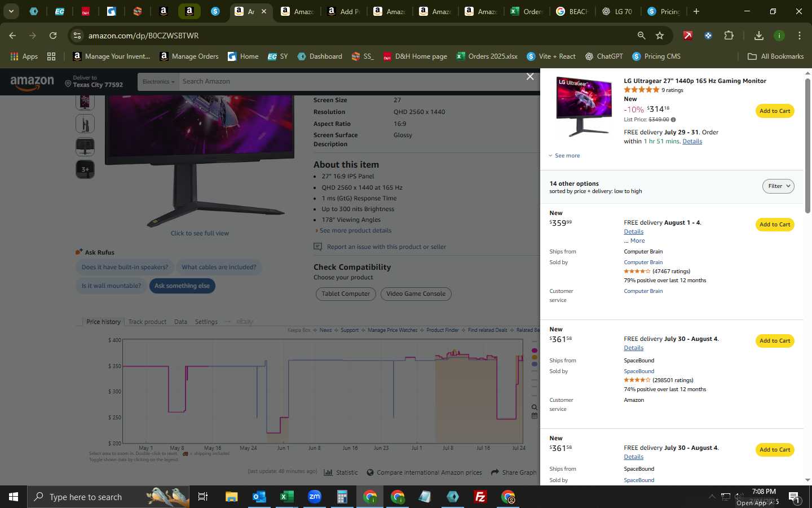Open Manage Your Inventory bookmark

pyautogui.click(x=112, y=56)
